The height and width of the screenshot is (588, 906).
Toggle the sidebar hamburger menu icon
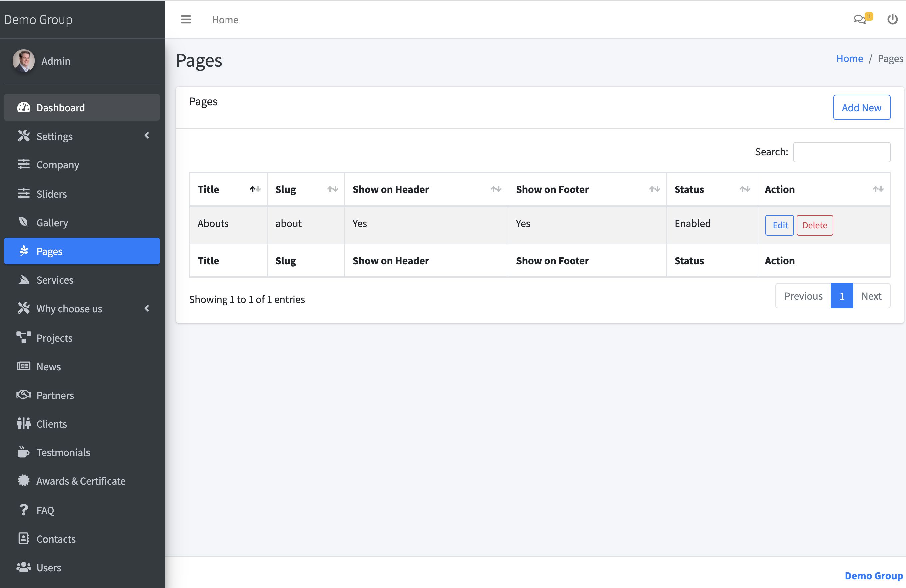coord(186,19)
